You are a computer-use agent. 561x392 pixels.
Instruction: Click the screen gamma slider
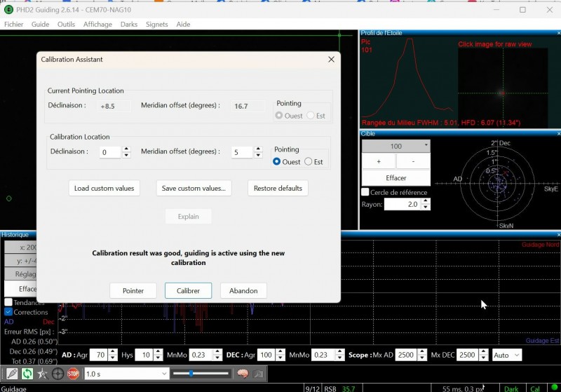(201, 374)
